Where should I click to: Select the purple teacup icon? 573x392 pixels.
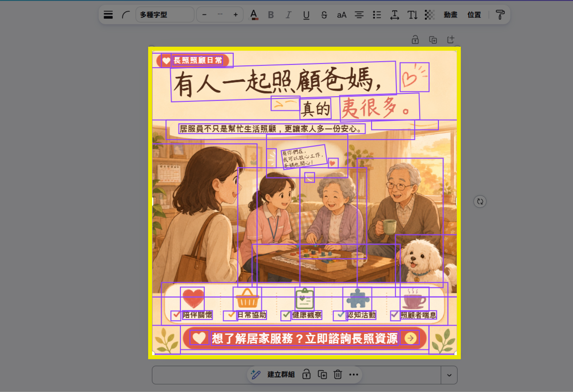[x=414, y=299]
